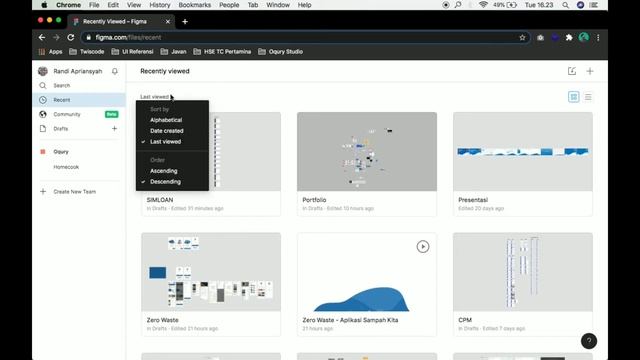The height and width of the screenshot is (360, 640).
Task: Open the Presentasi file thumbnail
Action: click(523, 151)
